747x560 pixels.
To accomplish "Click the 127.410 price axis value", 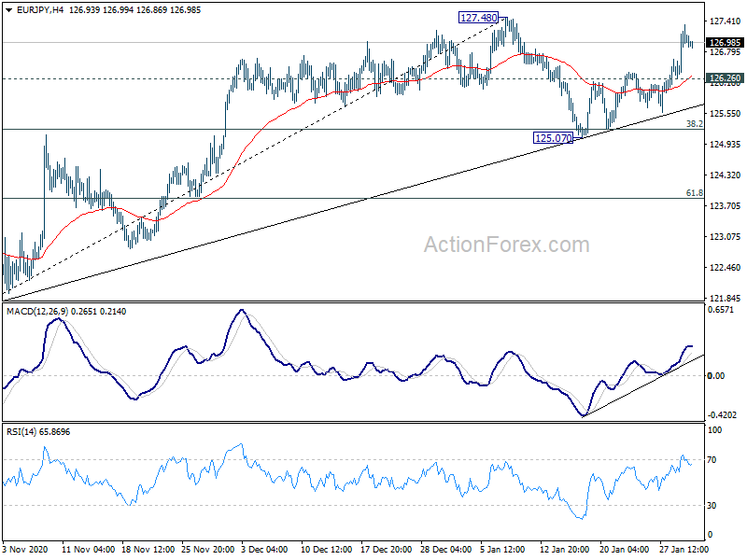I will [x=726, y=21].
